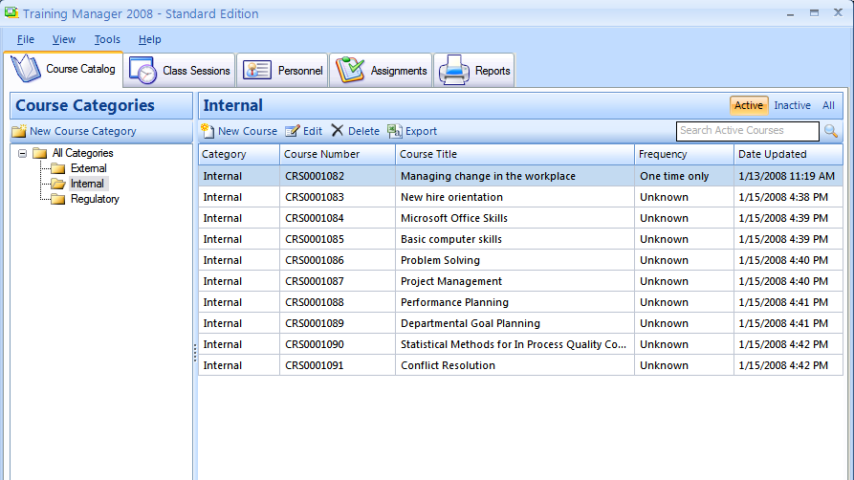Click the Assignments checklist icon
The height and width of the screenshot is (480, 854).
[x=350, y=70]
